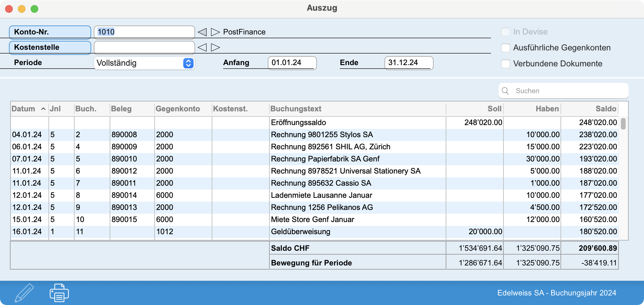Viewport: 644px width, 305px height.
Task: Click right arrow next to Kostenstelle field
Action: tap(216, 47)
